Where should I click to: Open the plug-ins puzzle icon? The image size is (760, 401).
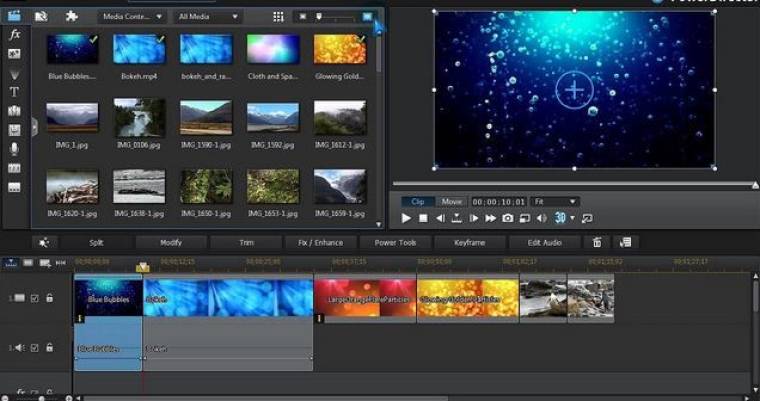(72, 16)
